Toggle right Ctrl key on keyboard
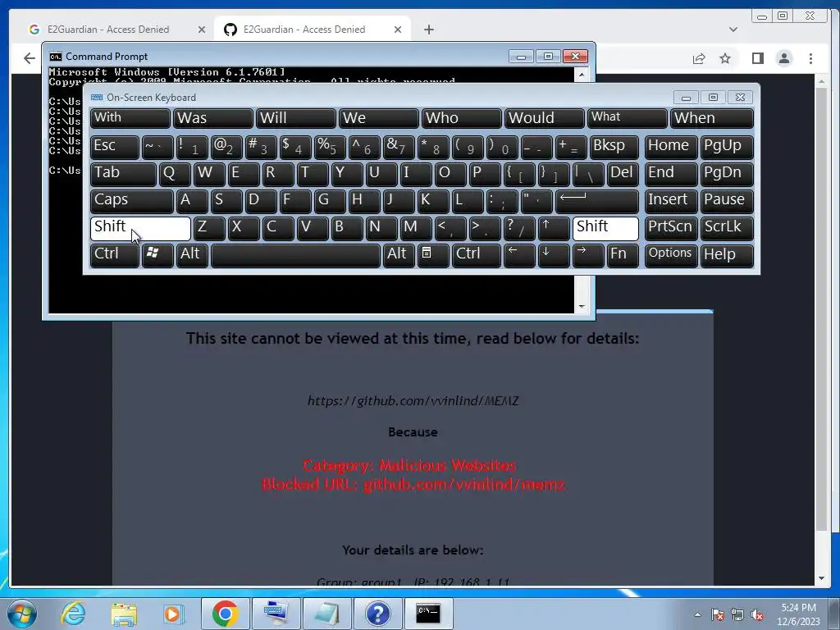Image resolution: width=840 pixels, height=630 pixels. [x=477, y=256]
